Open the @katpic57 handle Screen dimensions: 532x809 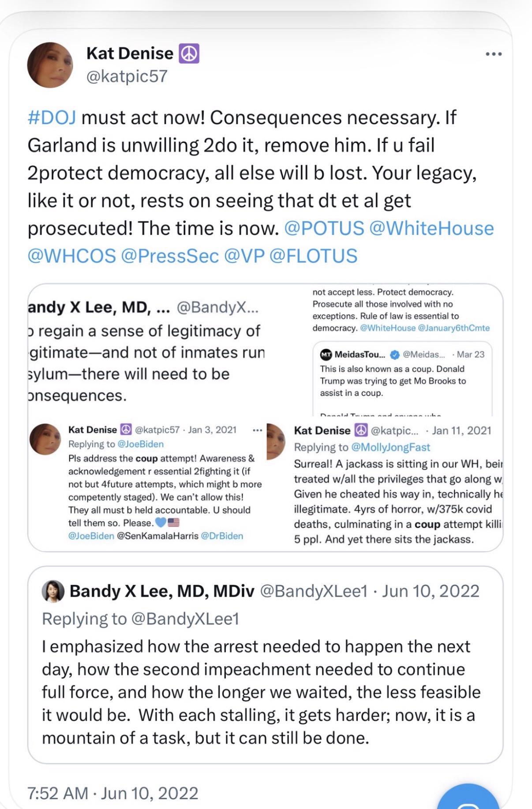click(x=127, y=76)
